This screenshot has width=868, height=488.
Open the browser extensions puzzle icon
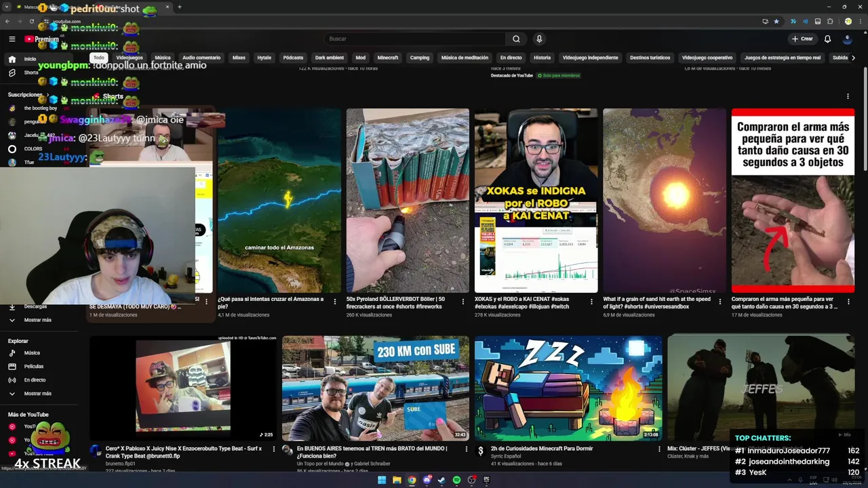(x=830, y=21)
